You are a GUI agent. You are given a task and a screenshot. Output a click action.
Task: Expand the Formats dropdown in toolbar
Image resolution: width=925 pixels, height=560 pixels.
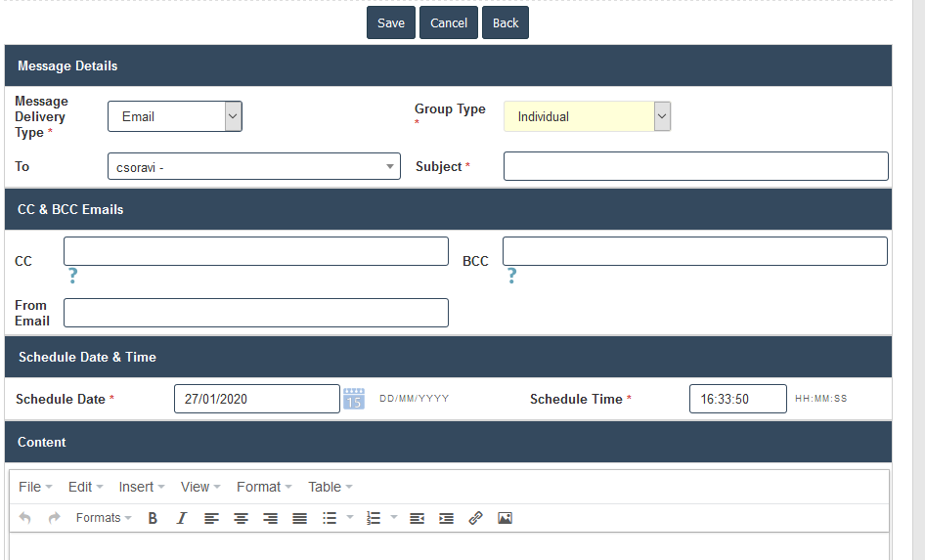click(103, 518)
